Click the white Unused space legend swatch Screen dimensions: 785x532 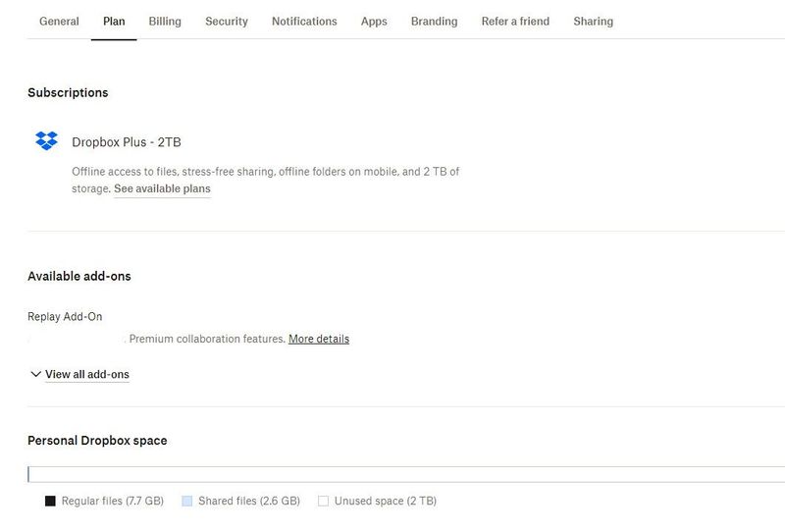coord(323,501)
